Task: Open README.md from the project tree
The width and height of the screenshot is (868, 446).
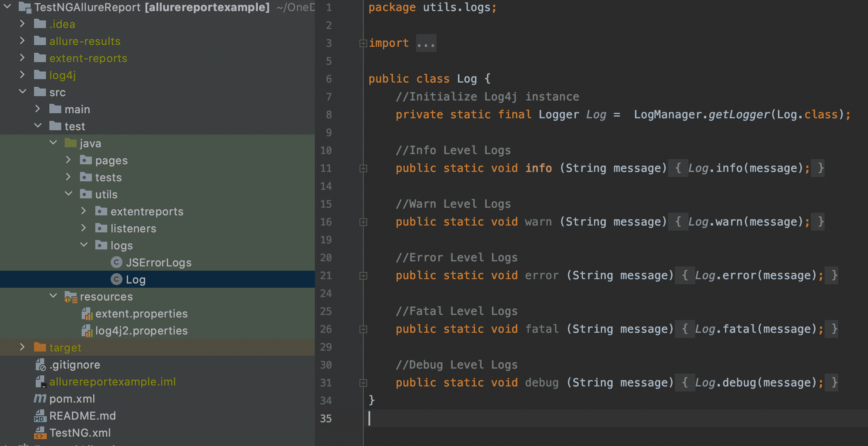Action: point(83,416)
